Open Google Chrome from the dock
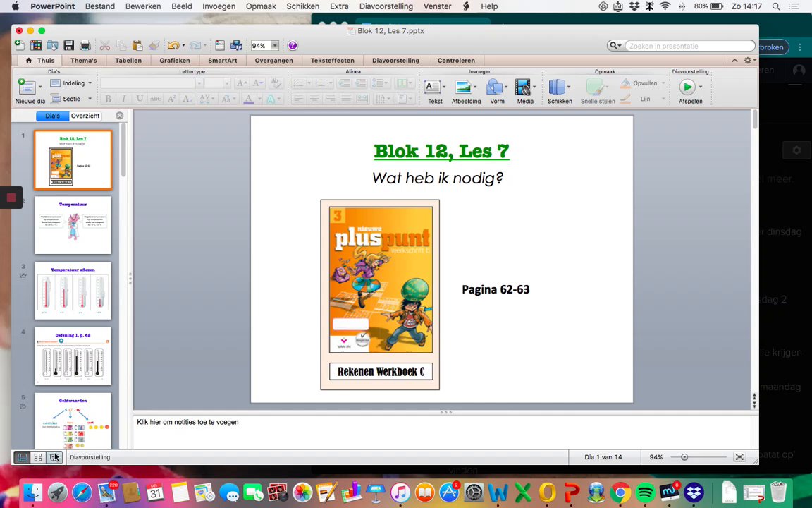The height and width of the screenshot is (508, 812). [620, 492]
